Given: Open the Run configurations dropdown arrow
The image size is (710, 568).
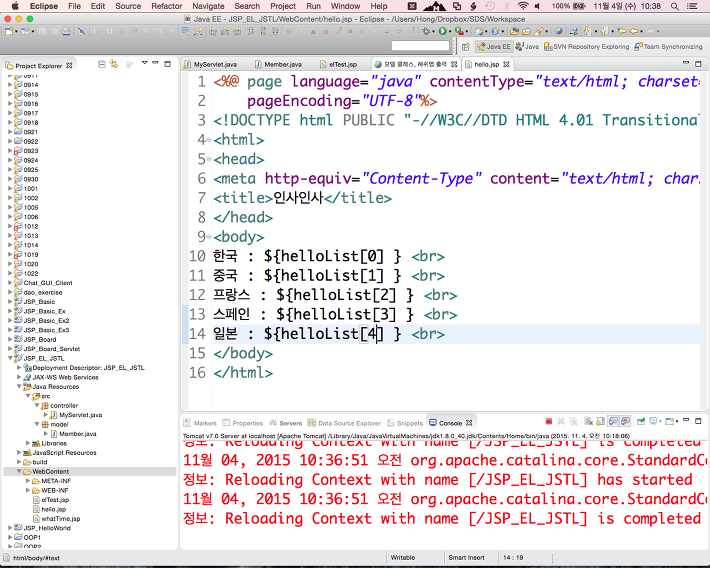Looking at the screenshot, I should (450, 32).
